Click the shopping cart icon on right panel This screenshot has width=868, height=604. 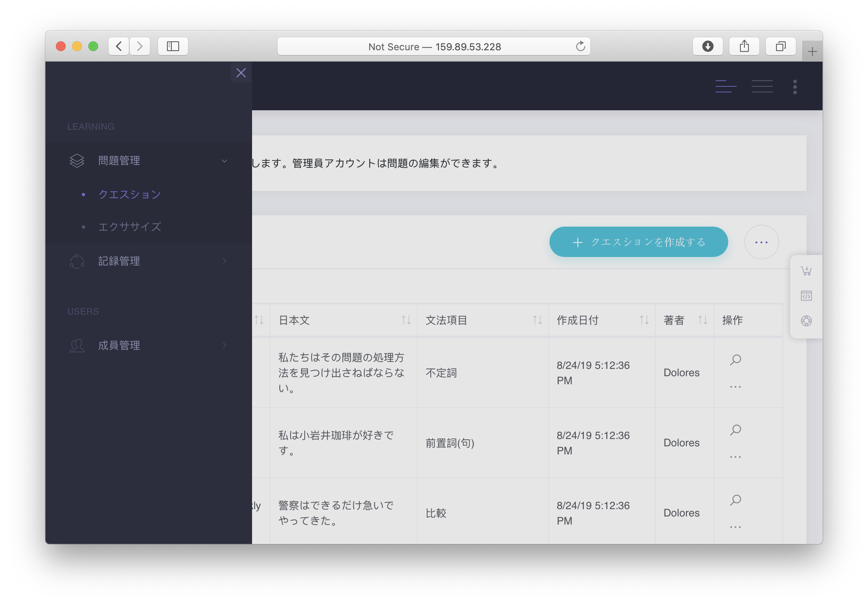[x=806, y=271]
